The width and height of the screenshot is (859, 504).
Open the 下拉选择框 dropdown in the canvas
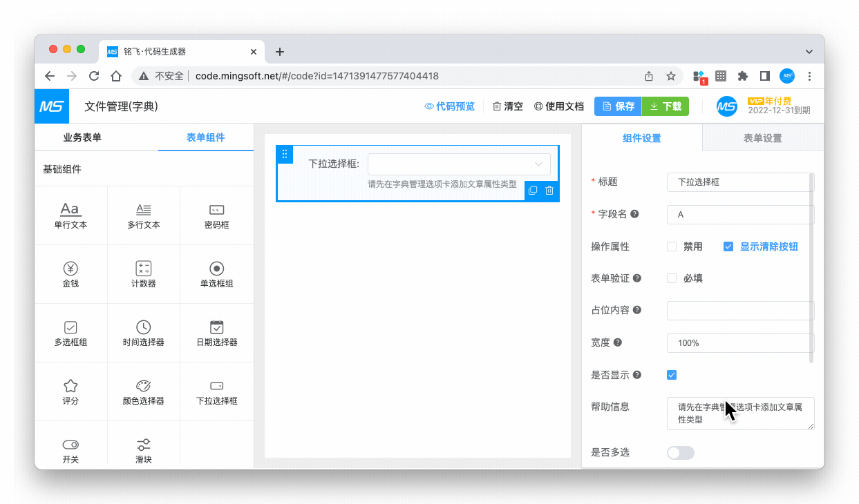coord(459,164)
